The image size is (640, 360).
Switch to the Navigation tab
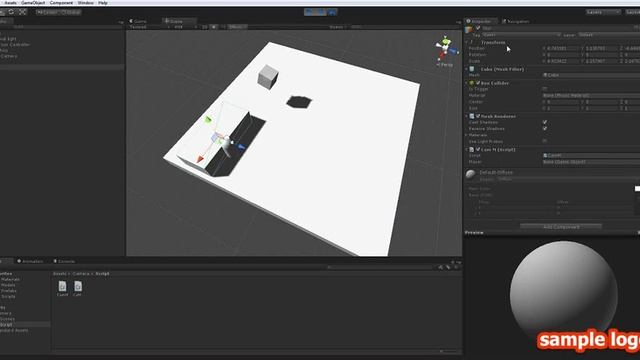[516, 21]
